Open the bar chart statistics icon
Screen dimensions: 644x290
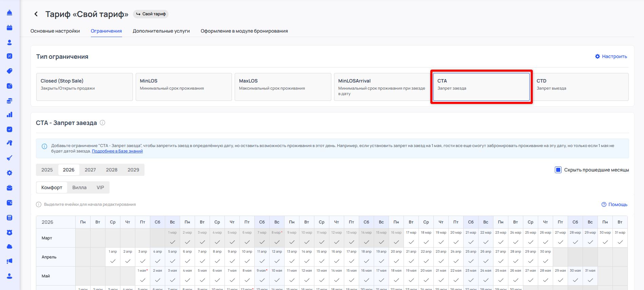pyautogui.click(x=9, y=115)
